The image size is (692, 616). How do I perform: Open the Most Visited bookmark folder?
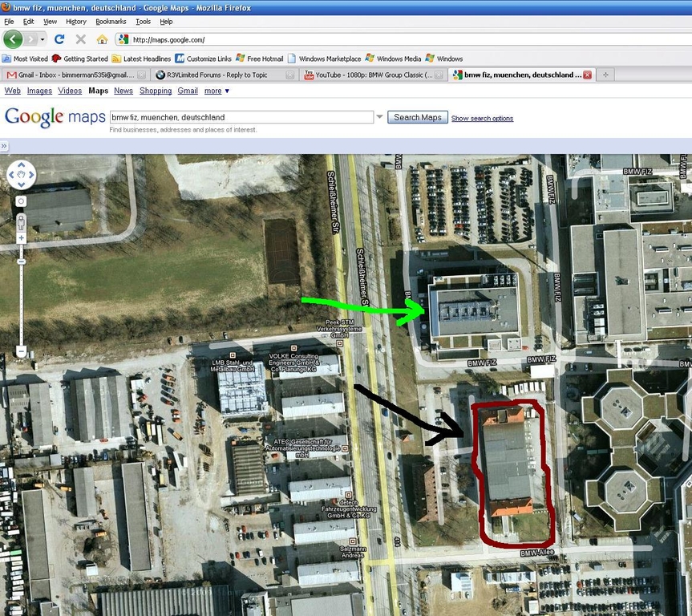coord(25,59)
